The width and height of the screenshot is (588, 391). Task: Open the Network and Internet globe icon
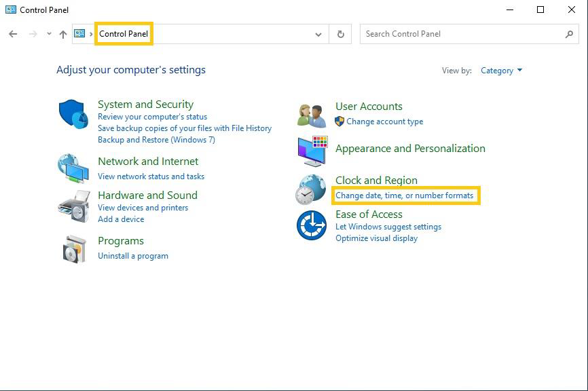[73, 168]
